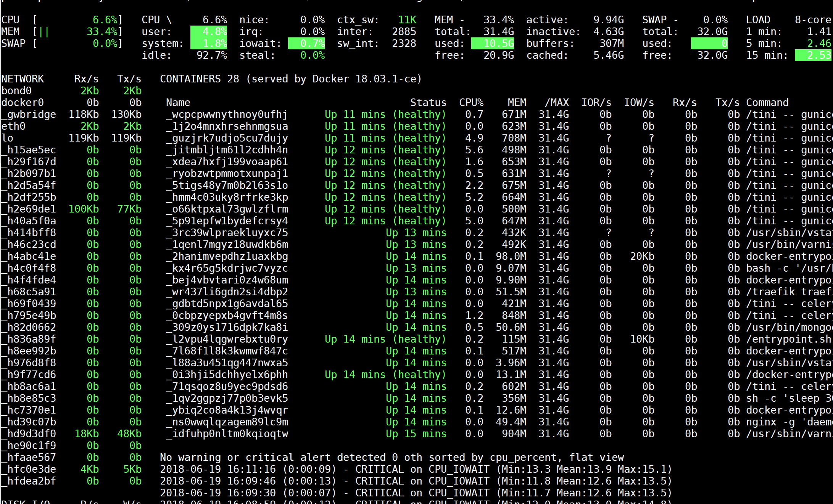Click the Name header of the containers list
This screenshot has height=504, width=833.
(178, 102)
